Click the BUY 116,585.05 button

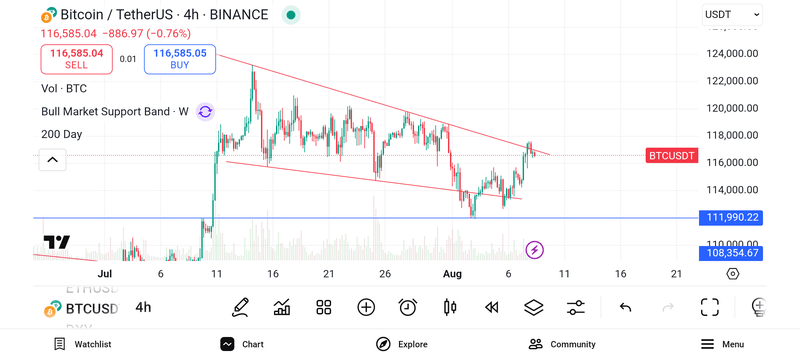(x=180, y=59)
